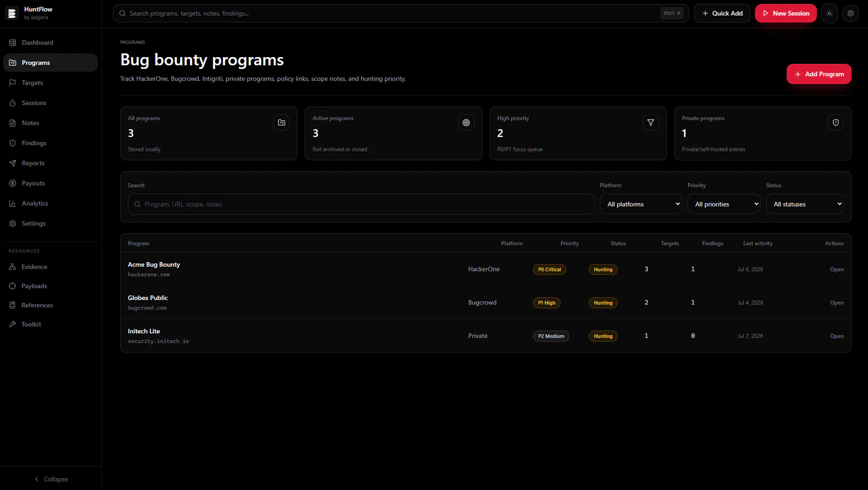Click the Settings gear icon in sidebar
The image size is (868, 490).
pyautogui.click(x=13, y=223)
